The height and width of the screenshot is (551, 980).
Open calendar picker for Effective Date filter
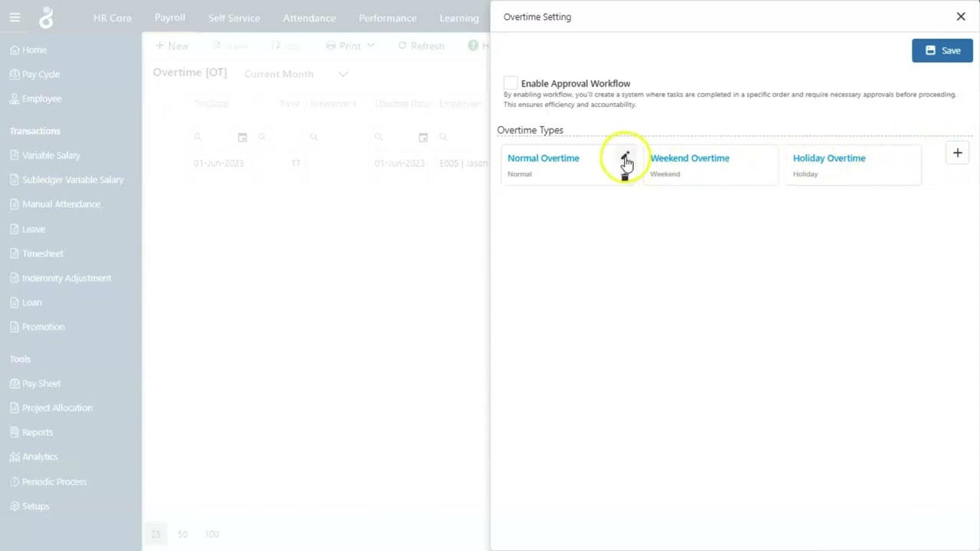pos(423,137)
